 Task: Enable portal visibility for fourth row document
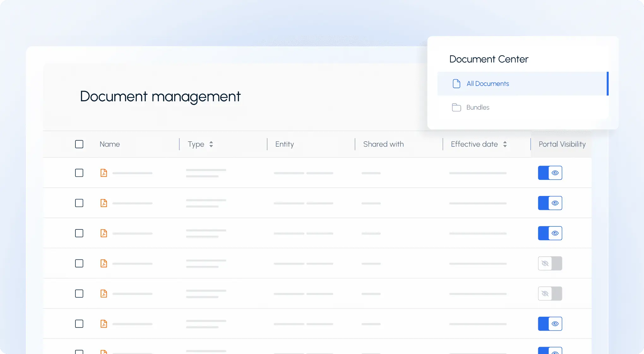[550, 263]
